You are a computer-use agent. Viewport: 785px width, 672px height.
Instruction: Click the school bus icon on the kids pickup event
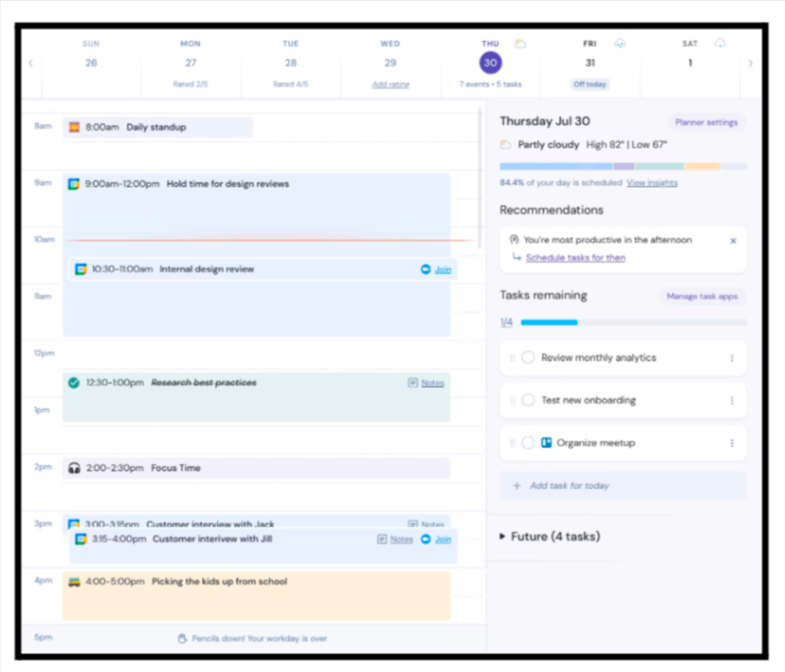tap(74, 582)
